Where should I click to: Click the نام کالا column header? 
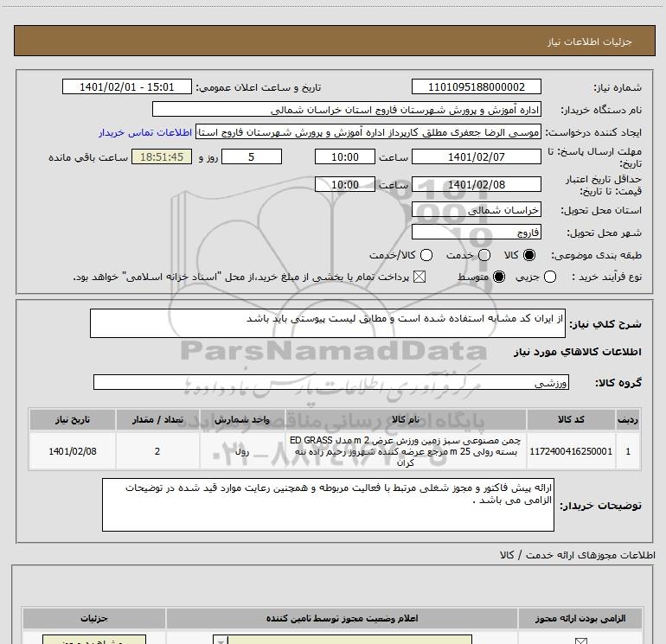(406, 420)
